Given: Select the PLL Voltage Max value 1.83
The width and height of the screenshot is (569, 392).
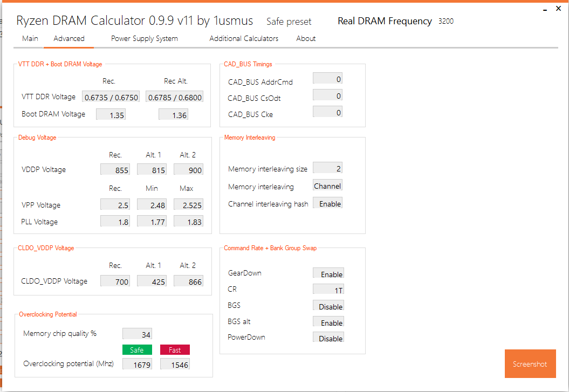Looking at the screenshot, I should 189,222.
